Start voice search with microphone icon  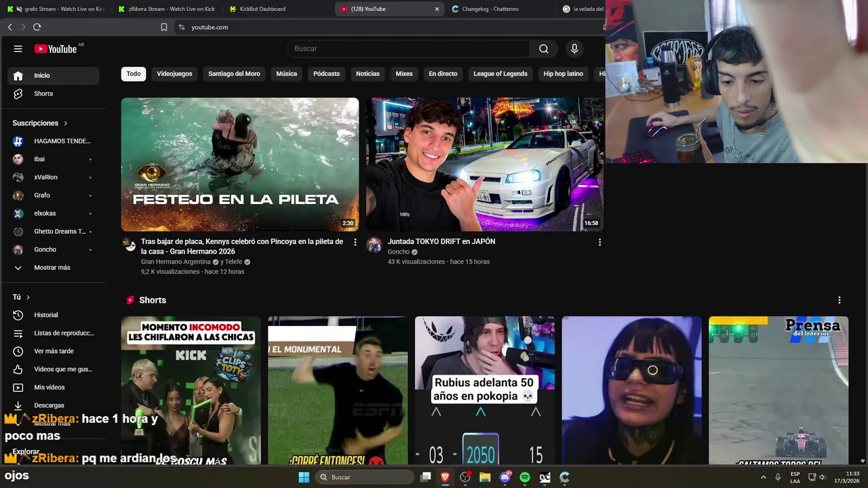[x=574, y=49]
